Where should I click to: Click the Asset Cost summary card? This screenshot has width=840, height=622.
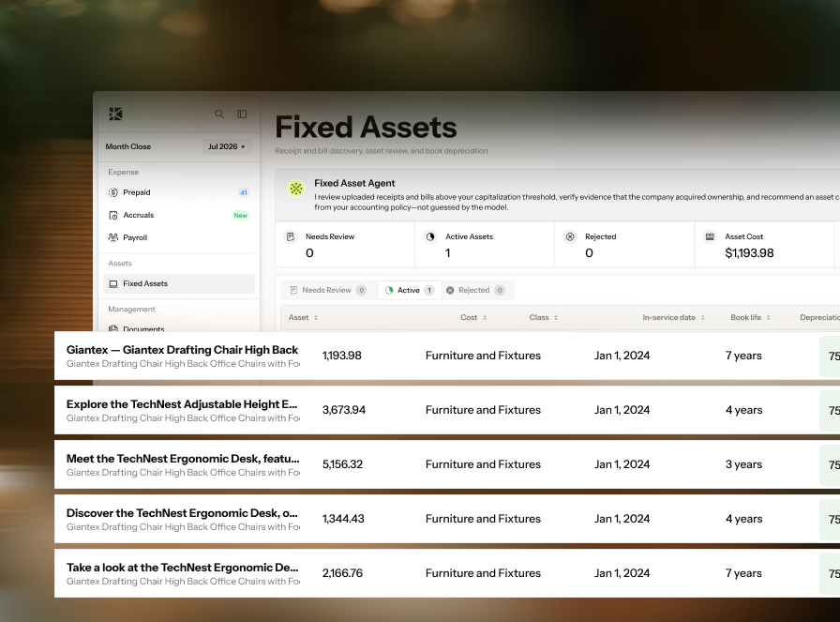764,245
